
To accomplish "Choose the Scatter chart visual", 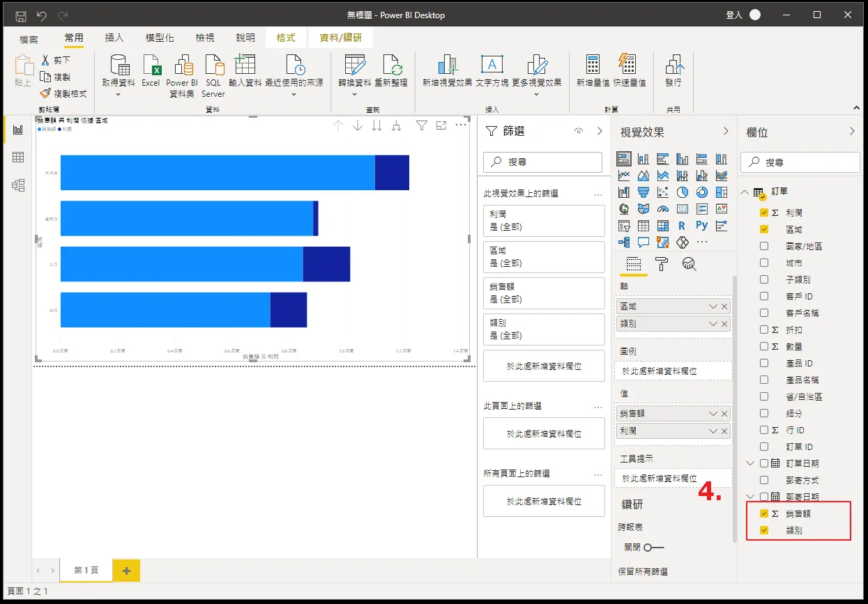I will [x=663, y=192].
